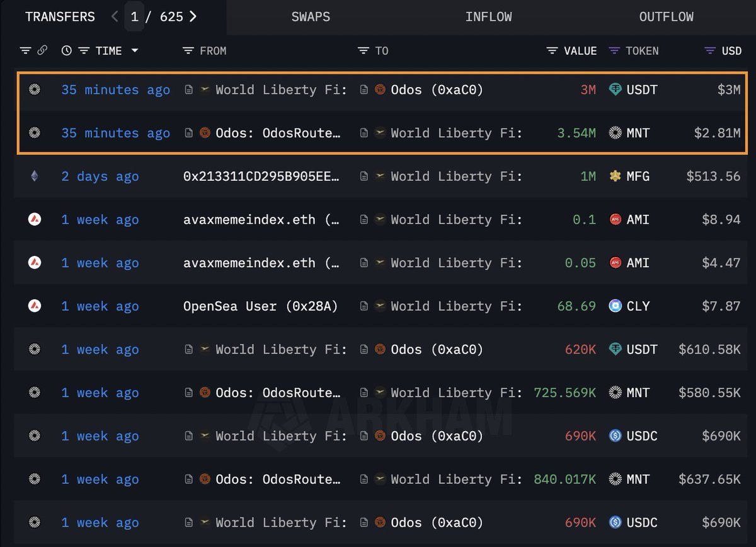The image size is (756, 547).
Task: Click the MFG token icon
Action: click(616, 176)
